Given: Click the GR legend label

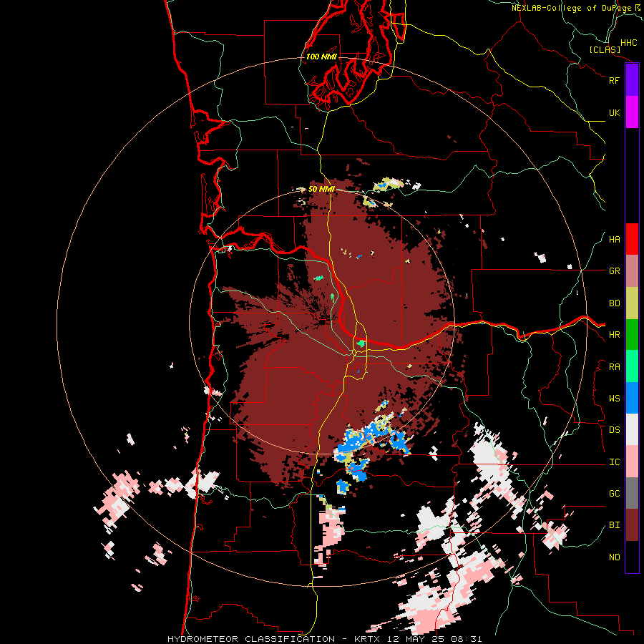Looking at the screenshot, I should (x=614, y=271).
